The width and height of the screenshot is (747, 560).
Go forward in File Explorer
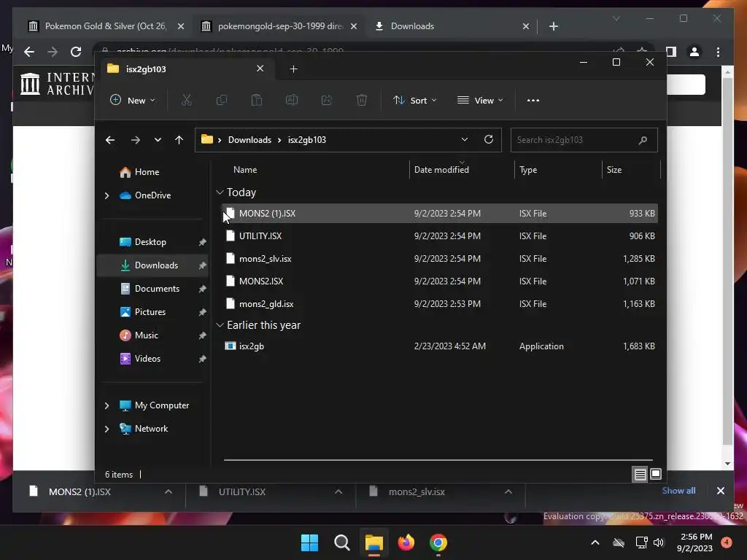click(x=135, y=140)
